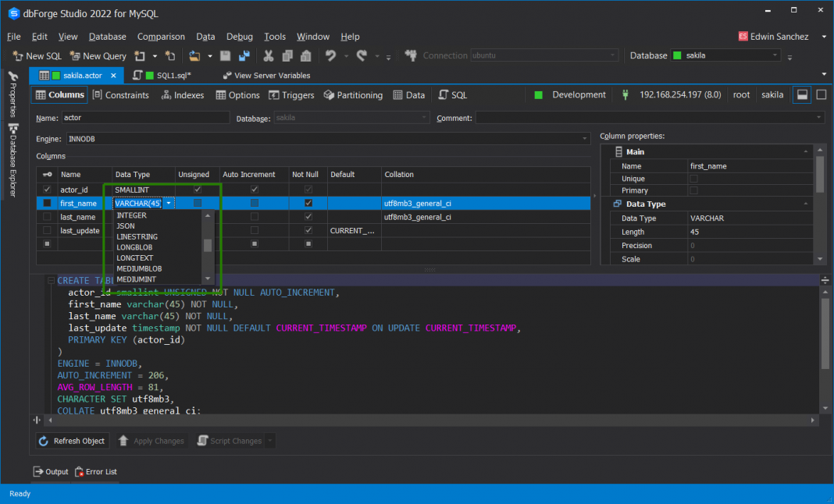Click the New SQL button
The width and height of the screenshot is (834, 504).
[x=37, y=56]
